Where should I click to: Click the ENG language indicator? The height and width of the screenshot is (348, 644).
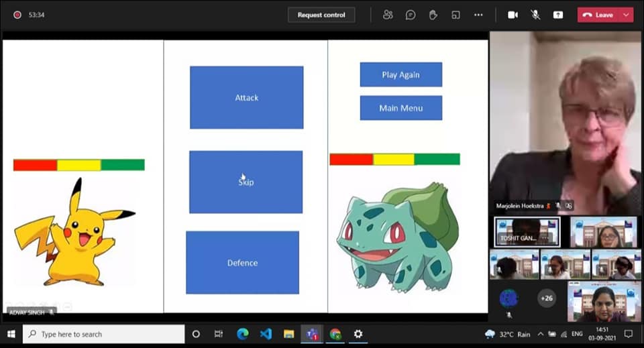tap(577, 334)
